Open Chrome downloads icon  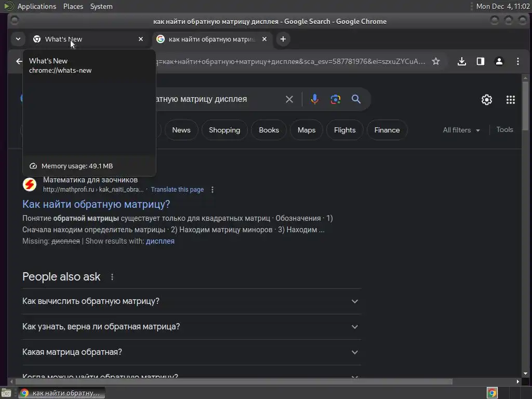(x=462, y=61)
